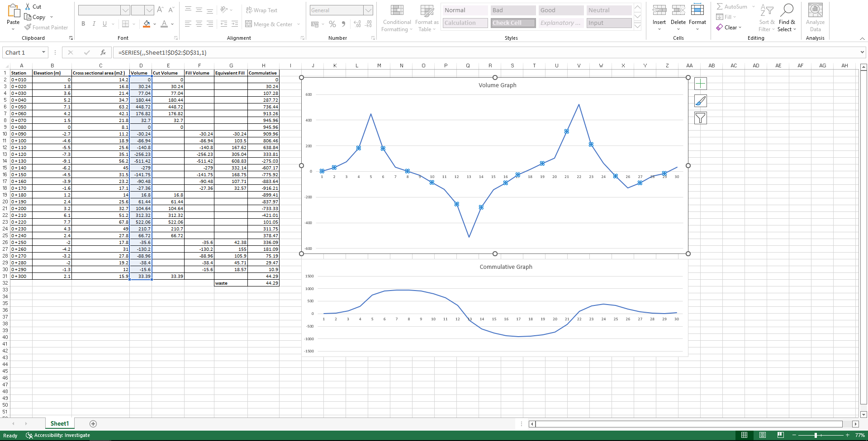Viewport: 868px width, 441px height.
Task: Select the Sheet1 tab
Action: pos(60,424)
